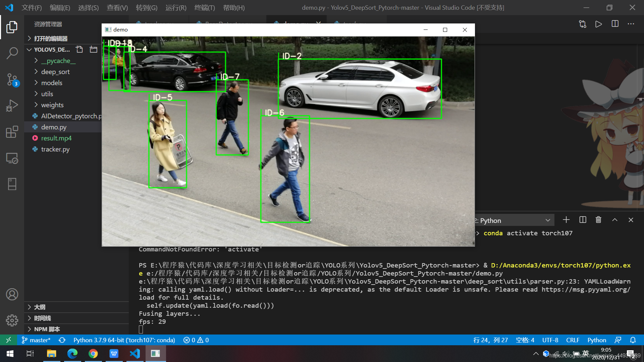The height and width of the screenshot is (362, 644).
Task: Kill the terminal with the trash icon
Action: coord(598,220)
